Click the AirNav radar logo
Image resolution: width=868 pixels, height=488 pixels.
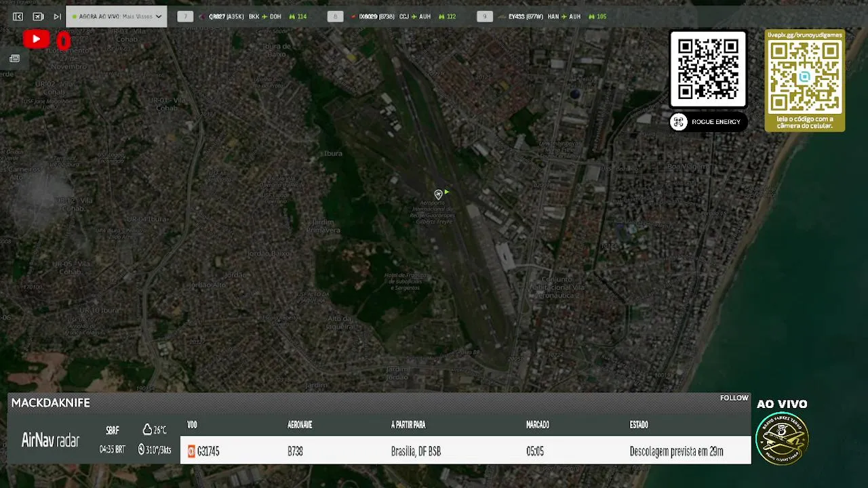51,441
